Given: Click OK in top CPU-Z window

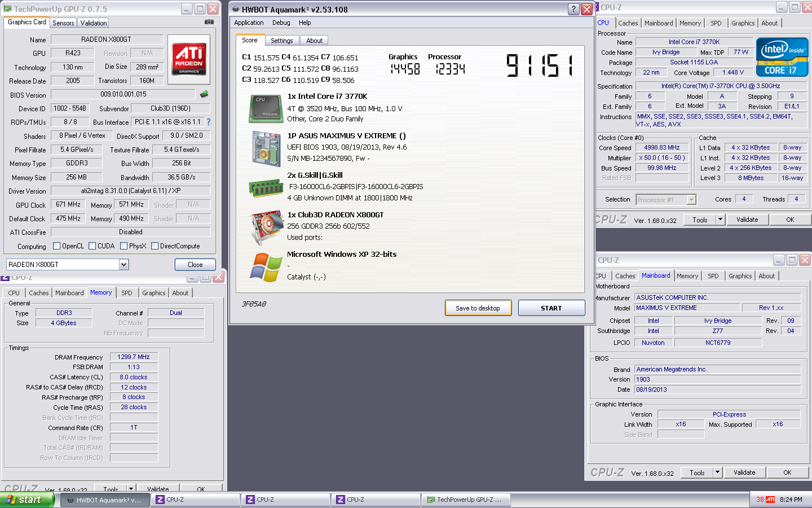Looking at the screenshot, I should pos(790,220).
